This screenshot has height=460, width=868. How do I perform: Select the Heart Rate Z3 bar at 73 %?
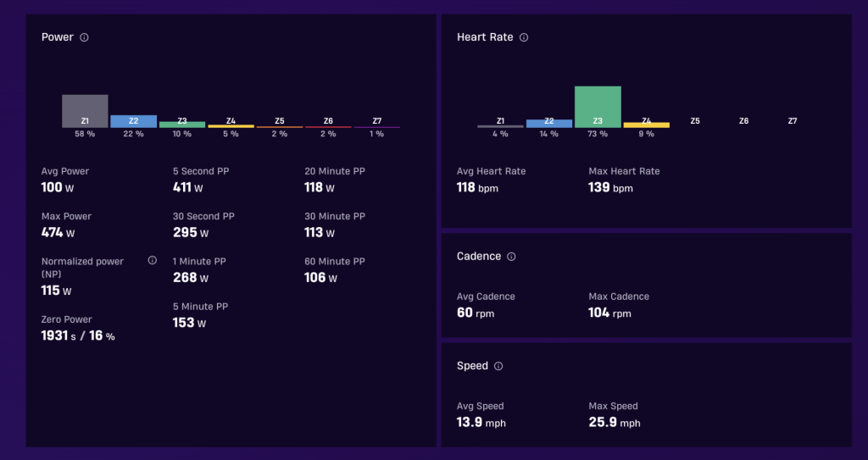click(598, 107)
